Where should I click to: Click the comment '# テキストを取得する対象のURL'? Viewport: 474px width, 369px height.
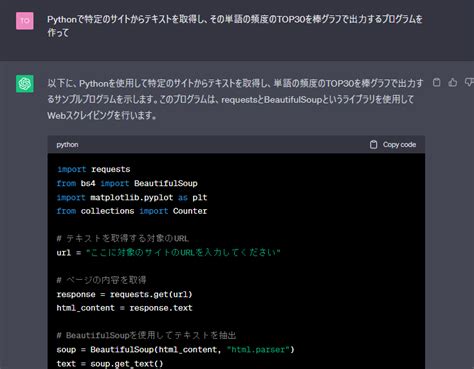(x=122, y=238)
